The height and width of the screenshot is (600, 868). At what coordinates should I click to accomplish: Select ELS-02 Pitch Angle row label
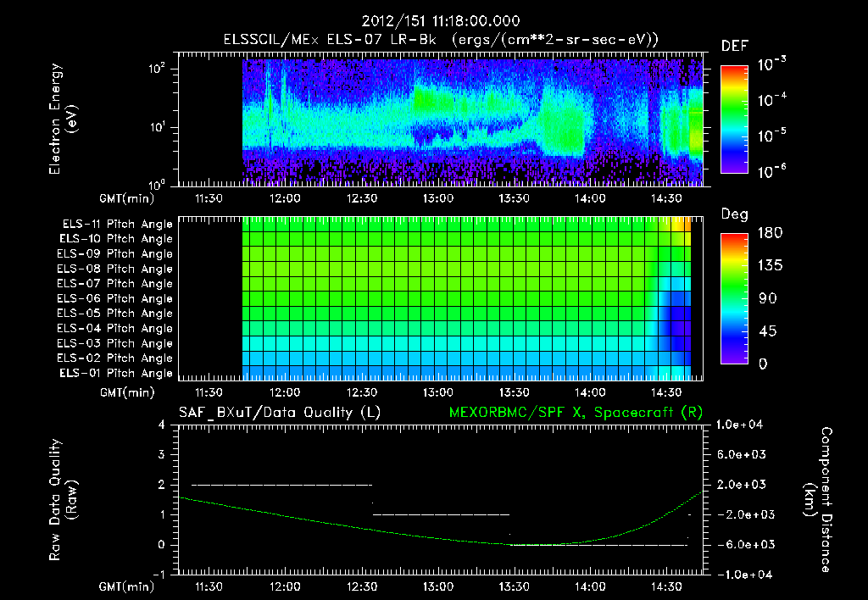[114, 358]
